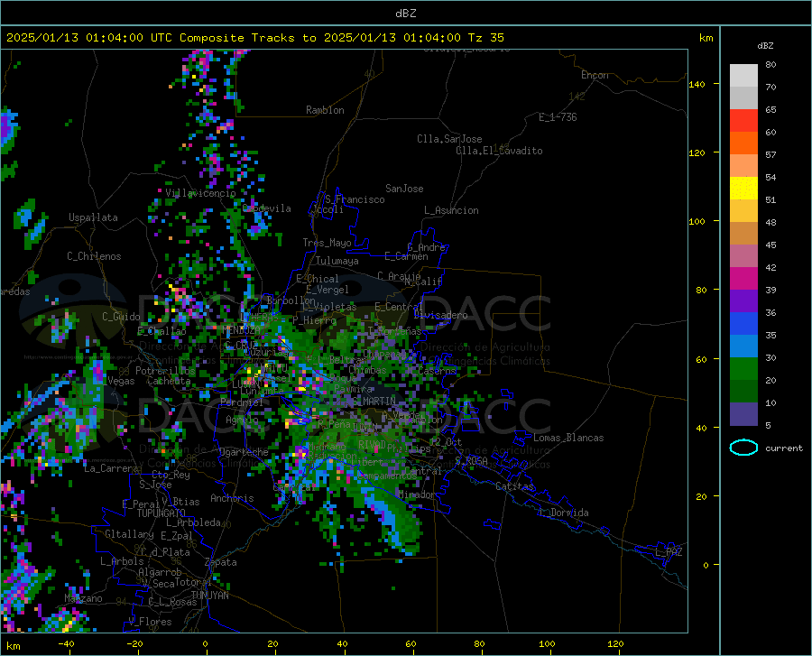Click the '-40' tick on the km axis
Image resolution: width=812 pixels, height=656 pixels.
tap(66, 643)
